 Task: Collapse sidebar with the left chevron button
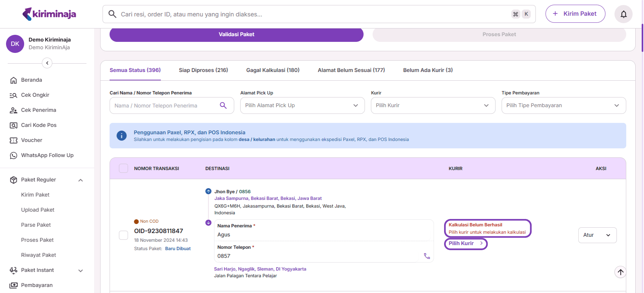47,63
